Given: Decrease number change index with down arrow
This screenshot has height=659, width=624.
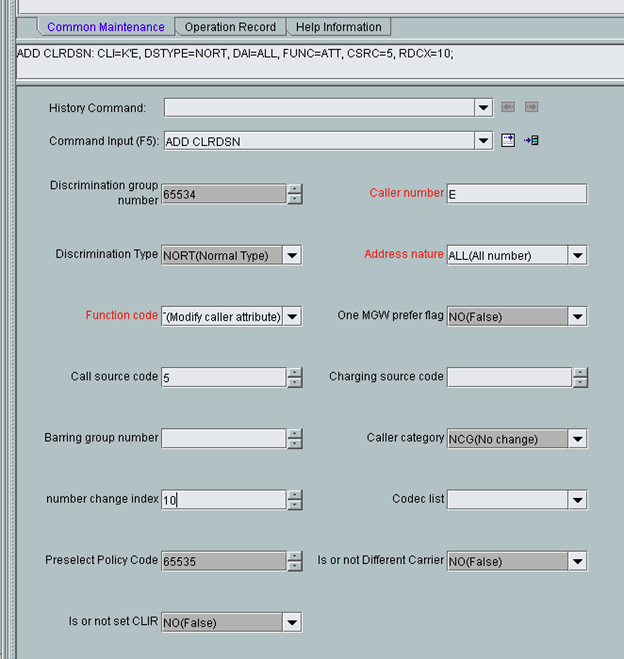Looking at the screenshot, I should (x=295, y=505).
